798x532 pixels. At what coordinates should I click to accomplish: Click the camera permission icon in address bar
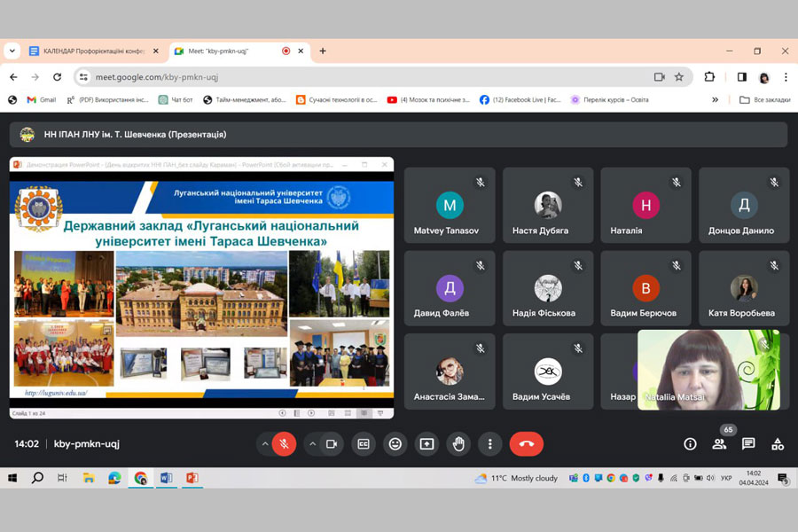(x=660, y=77)
